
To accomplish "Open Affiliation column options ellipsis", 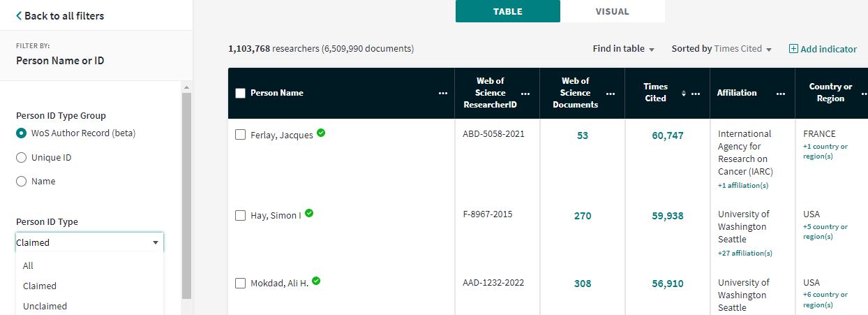I will coord(781,93).
